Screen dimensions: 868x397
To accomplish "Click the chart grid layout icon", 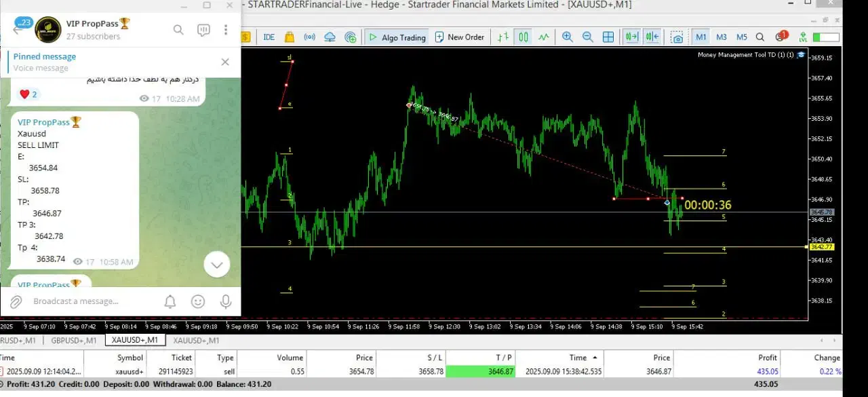I will click(608, 37).
